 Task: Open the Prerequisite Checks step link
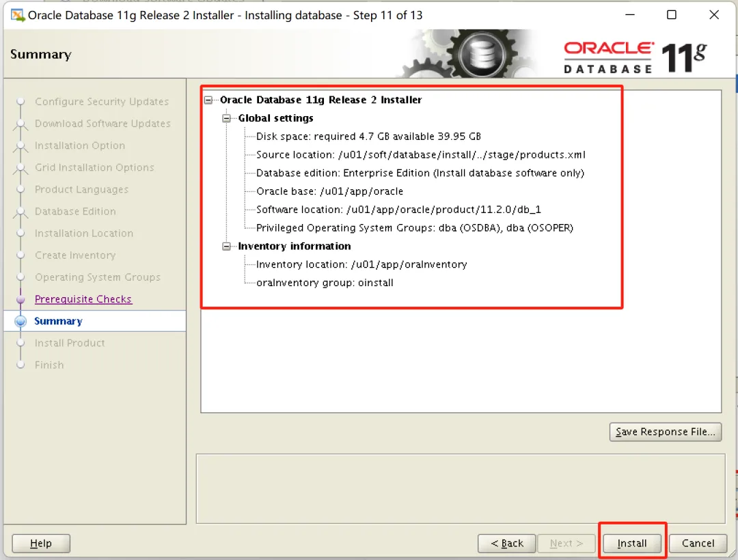tap(83, 299)
